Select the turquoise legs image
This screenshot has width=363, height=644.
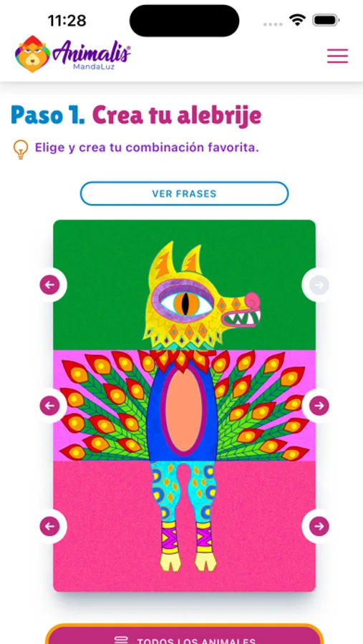point(184,516)
